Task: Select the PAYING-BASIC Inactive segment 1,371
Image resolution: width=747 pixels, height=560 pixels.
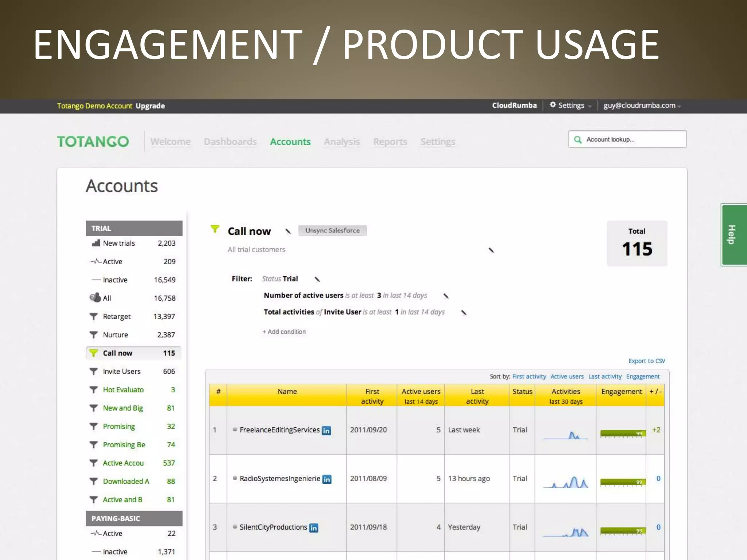Action: coord(133,552)
